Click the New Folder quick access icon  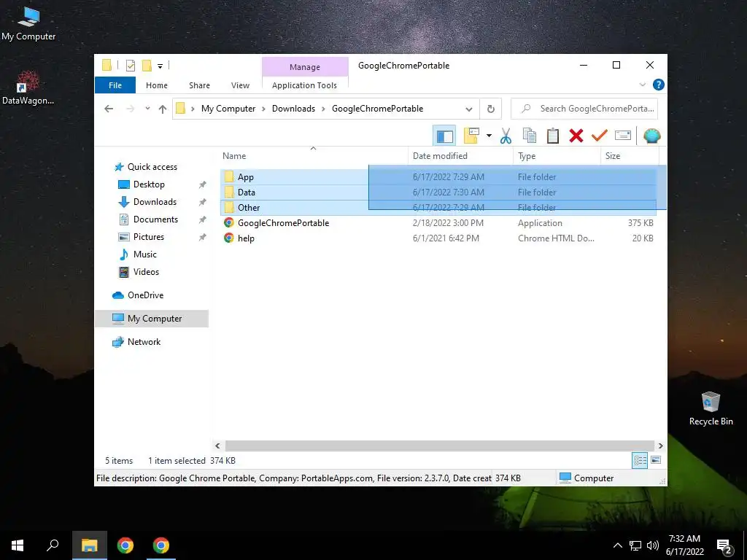tap(147, 66)
